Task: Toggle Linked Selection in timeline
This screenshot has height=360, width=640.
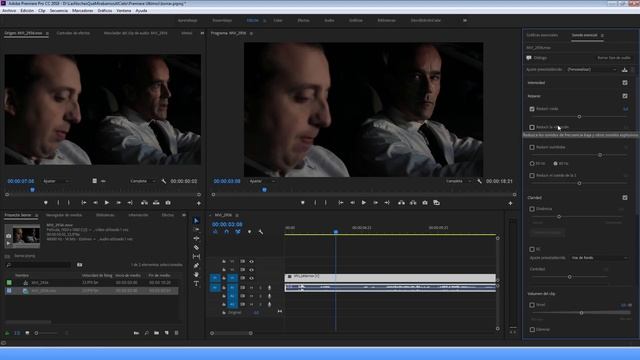Action: tap(238, 232)
